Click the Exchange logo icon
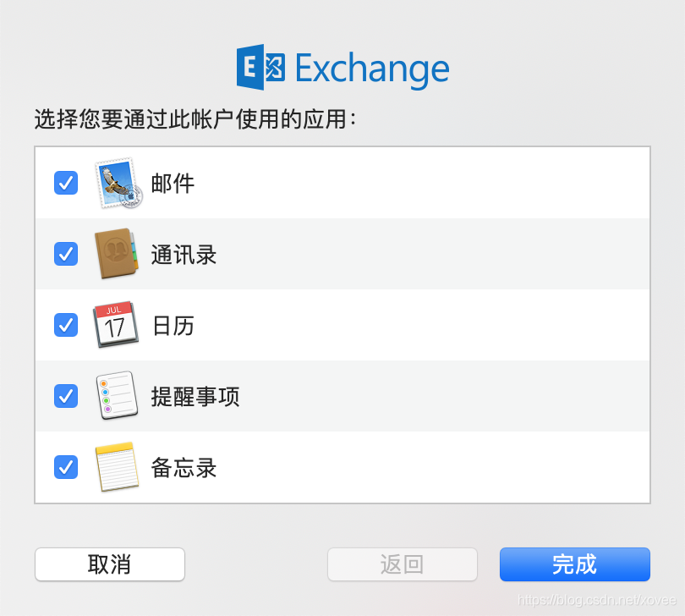 tap(260, 67)
